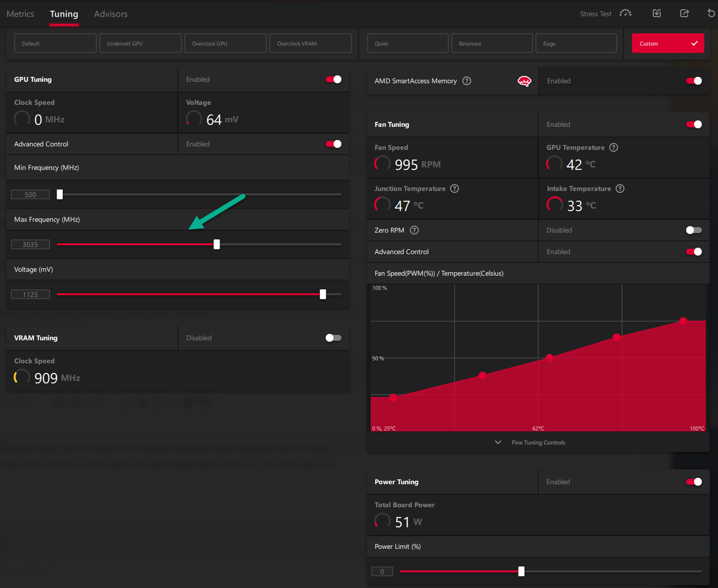Click the Stress Test label

(596, 14)
